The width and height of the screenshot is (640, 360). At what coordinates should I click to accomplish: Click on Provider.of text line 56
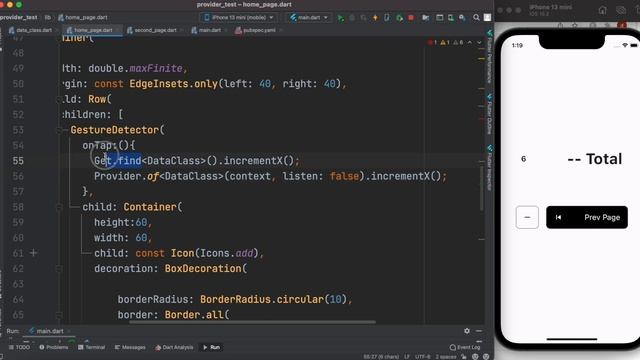pyautogui.click(x=127, y=176)
